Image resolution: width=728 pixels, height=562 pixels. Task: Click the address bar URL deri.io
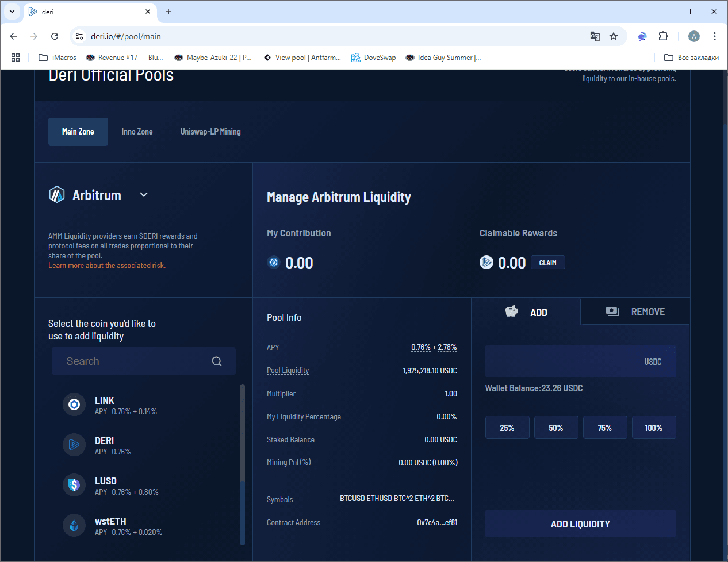[126, 36]
